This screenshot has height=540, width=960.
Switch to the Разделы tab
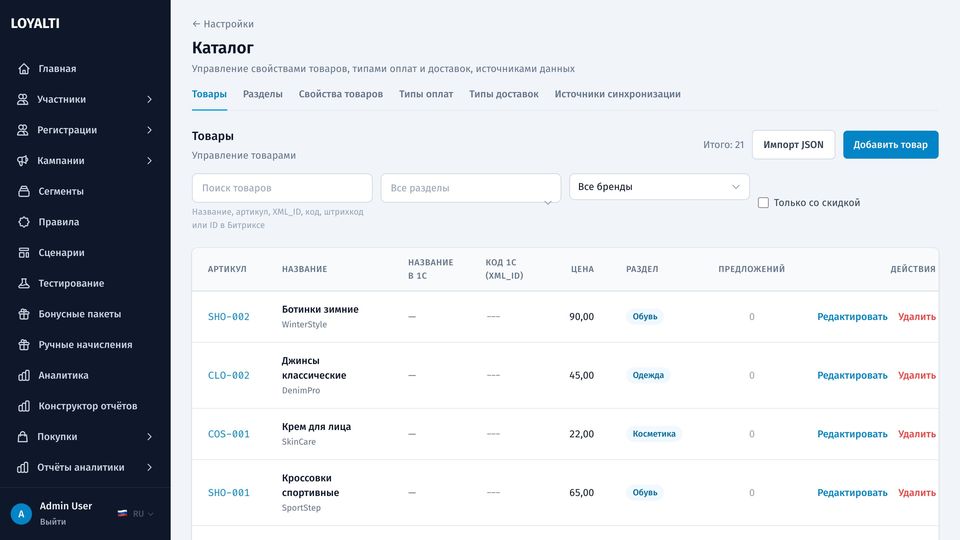[263, 94]
